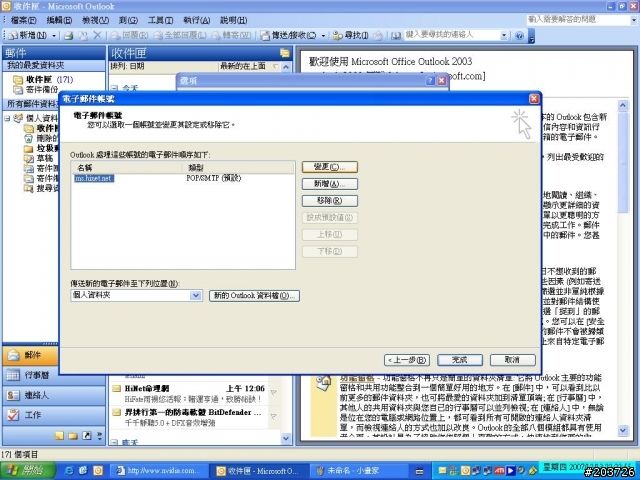Click the Folder List icon at the navigation bottom

pyautogui.click(x=73, y=436)
